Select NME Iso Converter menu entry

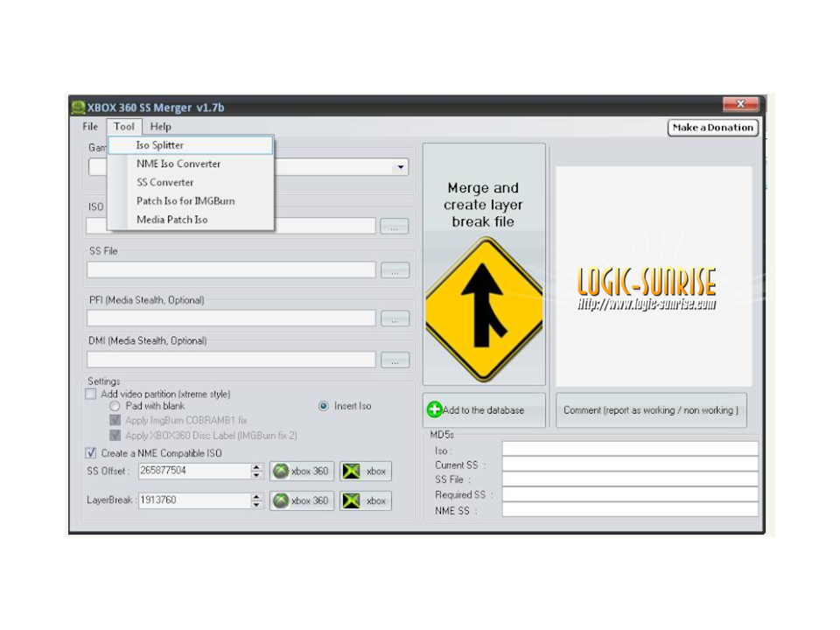190,164
